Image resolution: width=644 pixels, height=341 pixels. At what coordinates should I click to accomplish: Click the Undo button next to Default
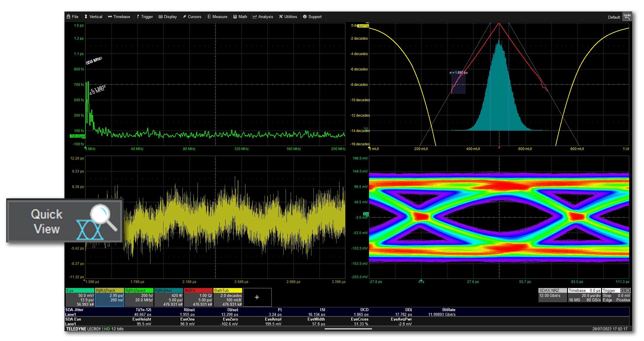(627, 17)
